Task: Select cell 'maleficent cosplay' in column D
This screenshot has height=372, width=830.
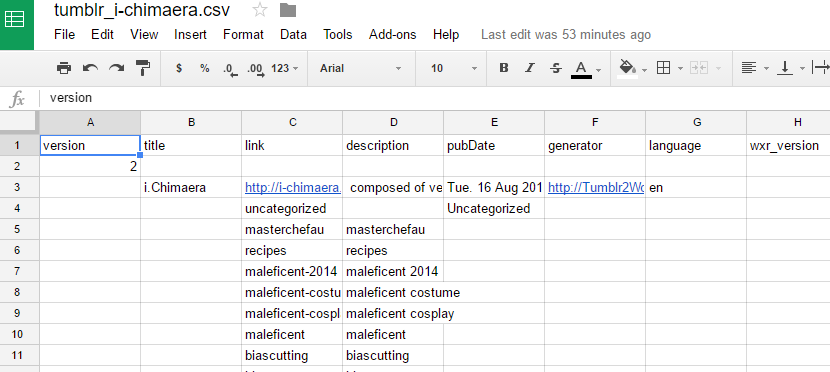Action: tap(393, 314)
